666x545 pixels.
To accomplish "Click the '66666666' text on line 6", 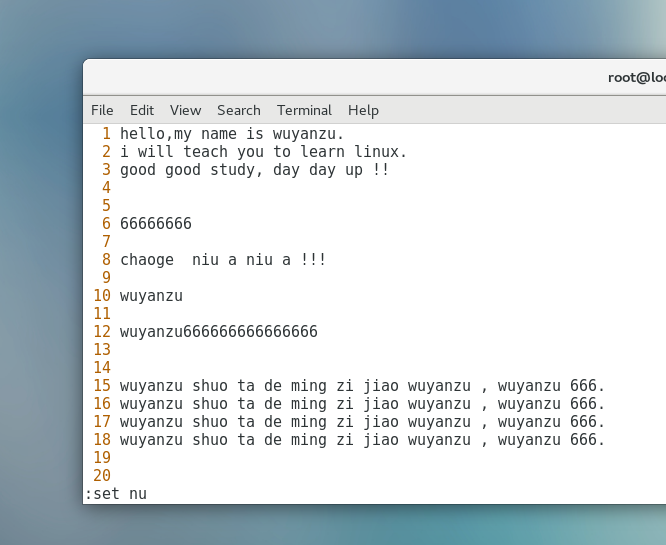I will (x=155, y=224).
